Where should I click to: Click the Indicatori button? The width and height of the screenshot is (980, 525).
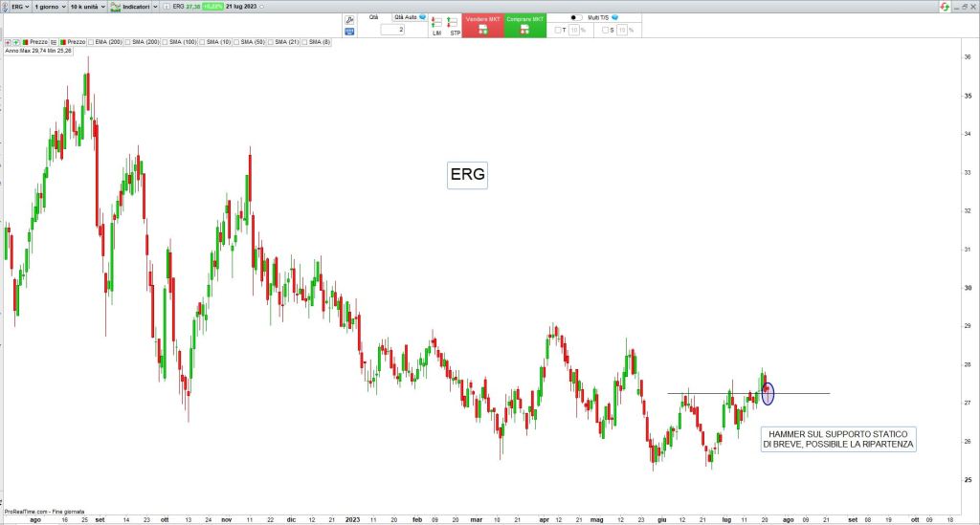pyautogui.click(x=129, y=7)
